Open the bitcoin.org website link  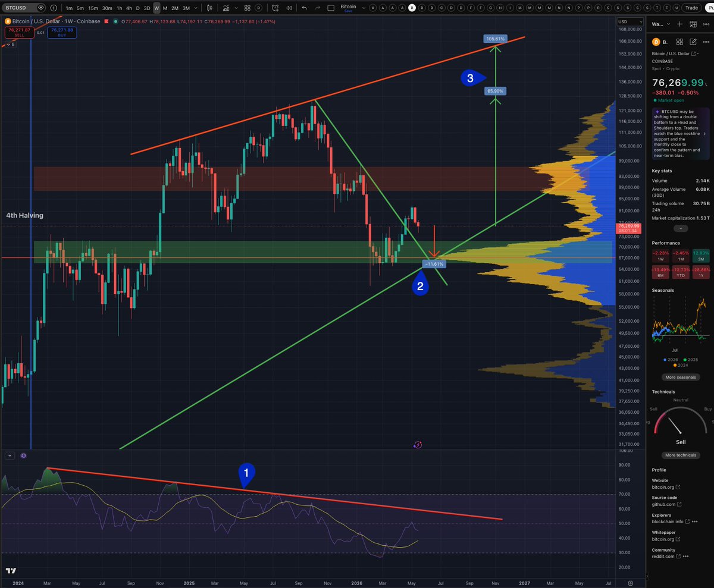pos(666,488)
